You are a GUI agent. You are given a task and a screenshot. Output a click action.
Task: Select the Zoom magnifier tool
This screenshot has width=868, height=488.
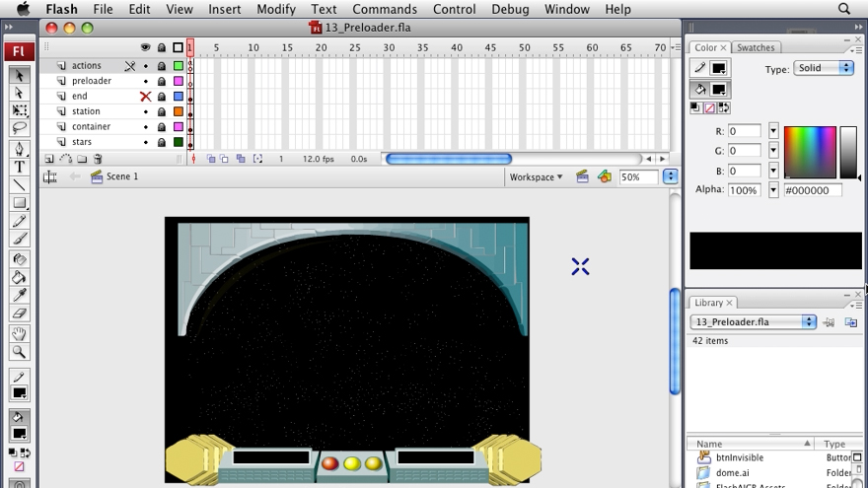tap(20, 352)
